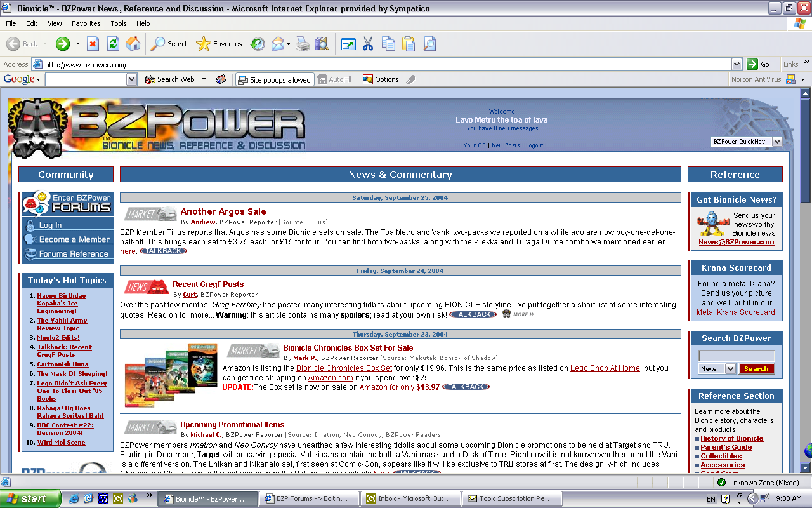Click the Another Argos Sale headline
Screen dimensions: 812x508
pos(223,211)
